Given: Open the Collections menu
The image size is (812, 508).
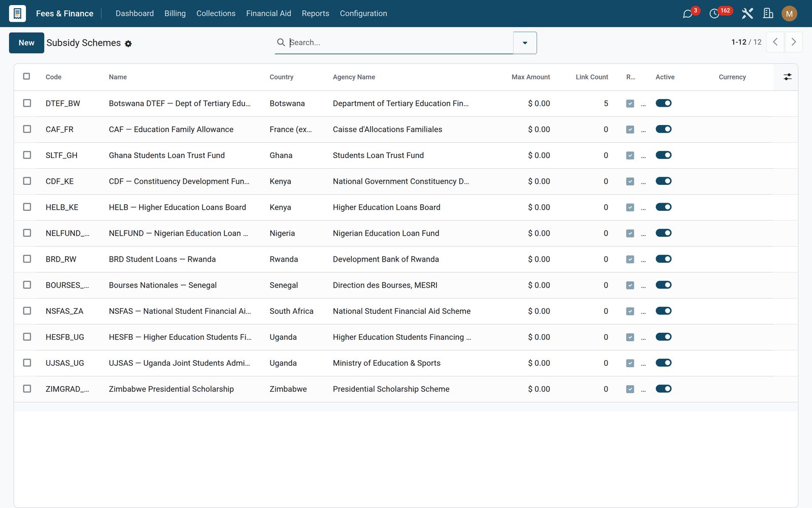Looking at the screenshot, I should (x=216, y=13).
